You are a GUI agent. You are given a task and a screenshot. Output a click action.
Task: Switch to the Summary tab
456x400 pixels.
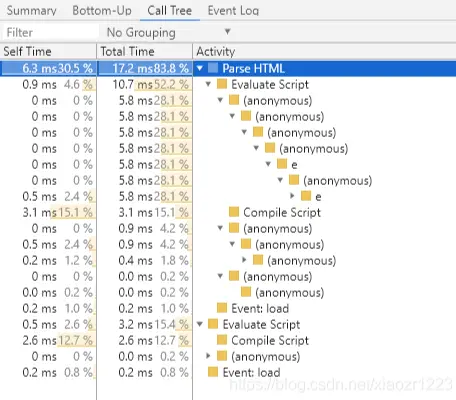point(32,11)
